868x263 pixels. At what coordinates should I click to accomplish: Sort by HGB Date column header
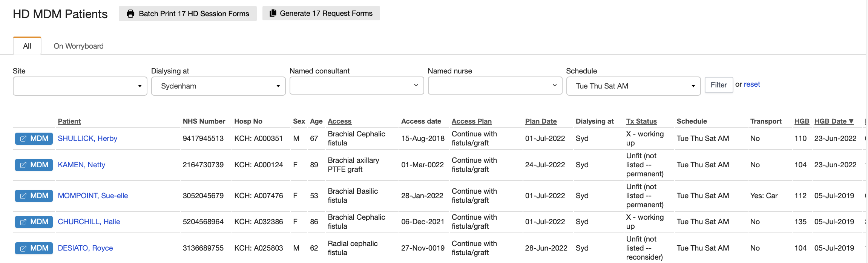point(834,121)
